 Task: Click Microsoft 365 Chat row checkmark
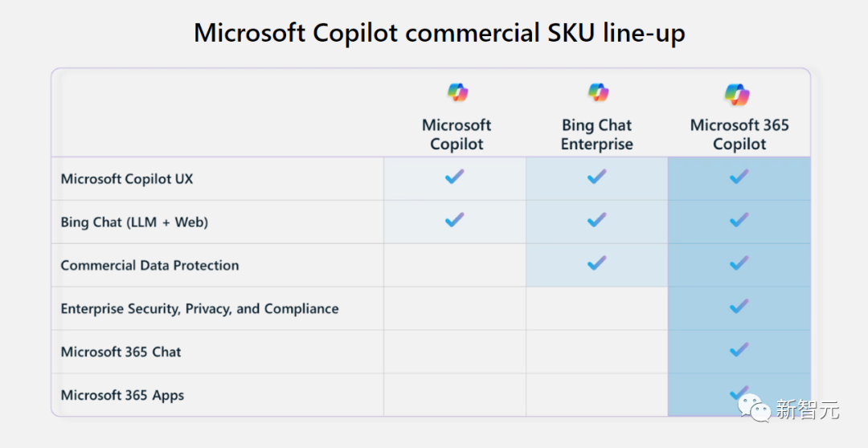(739, 349)
